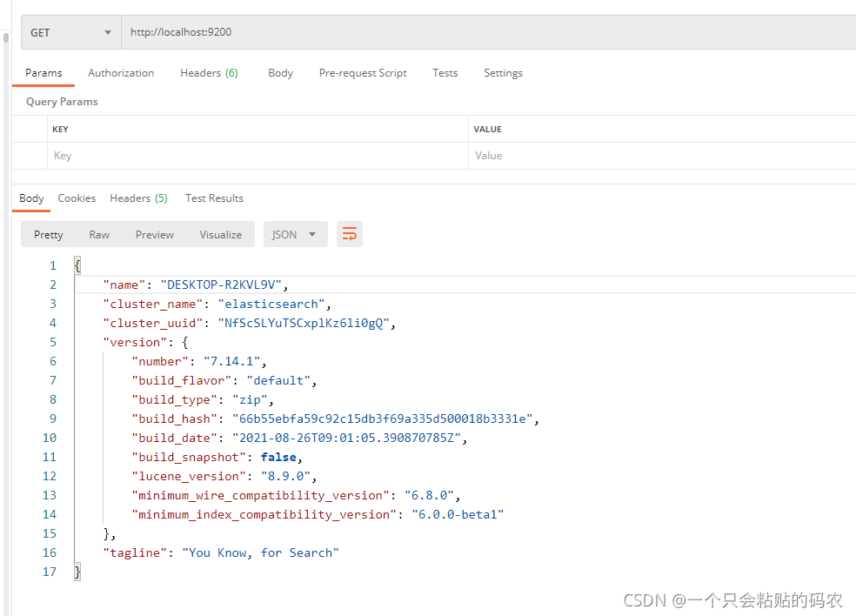
Task: Open the request Headers (6) tab
Action: tap(209, 73)
